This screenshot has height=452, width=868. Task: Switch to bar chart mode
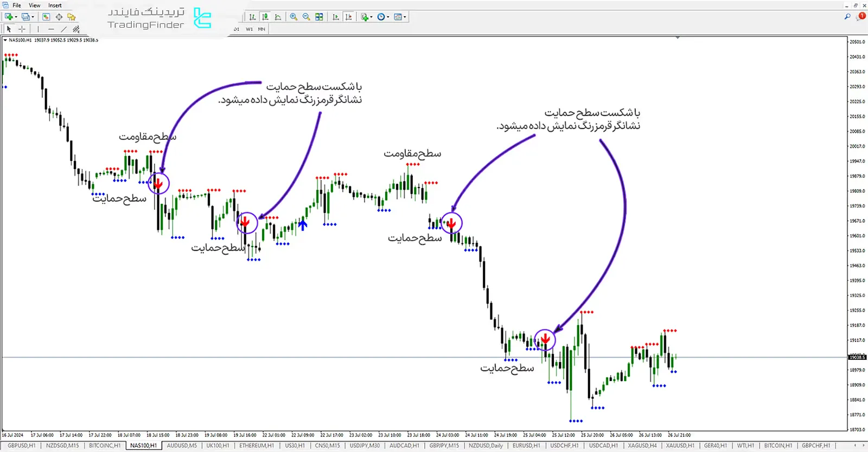click(252, 17)
